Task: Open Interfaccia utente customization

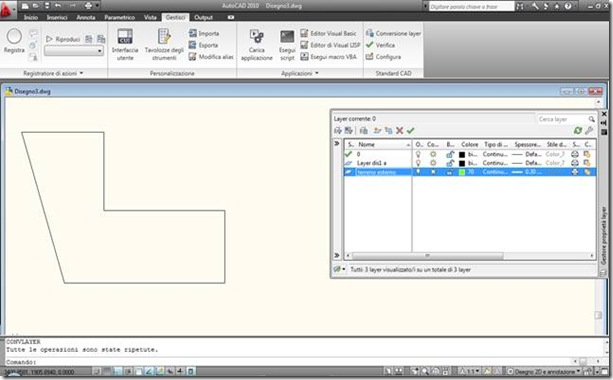Action: pyautogui.click(x=125, y=45)
